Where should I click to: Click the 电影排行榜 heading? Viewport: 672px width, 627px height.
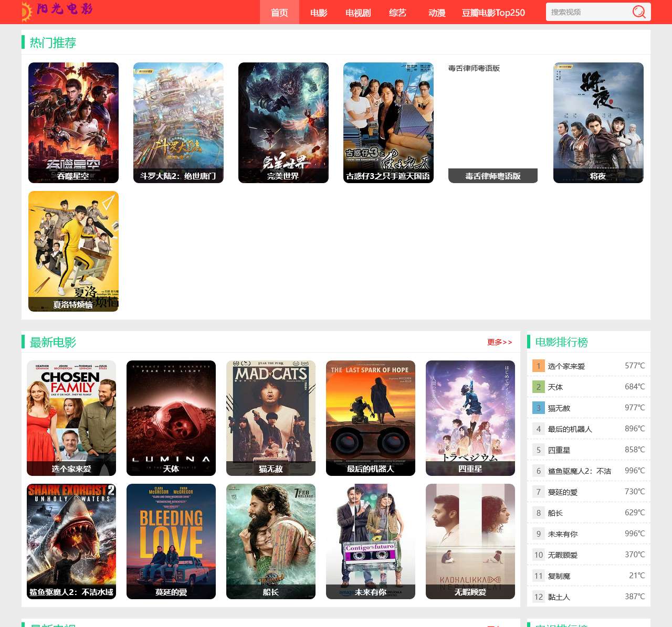tap(562, 342)
